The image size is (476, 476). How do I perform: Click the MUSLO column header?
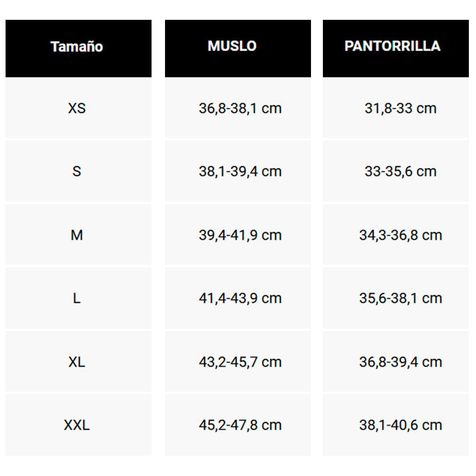pos(232,46)
